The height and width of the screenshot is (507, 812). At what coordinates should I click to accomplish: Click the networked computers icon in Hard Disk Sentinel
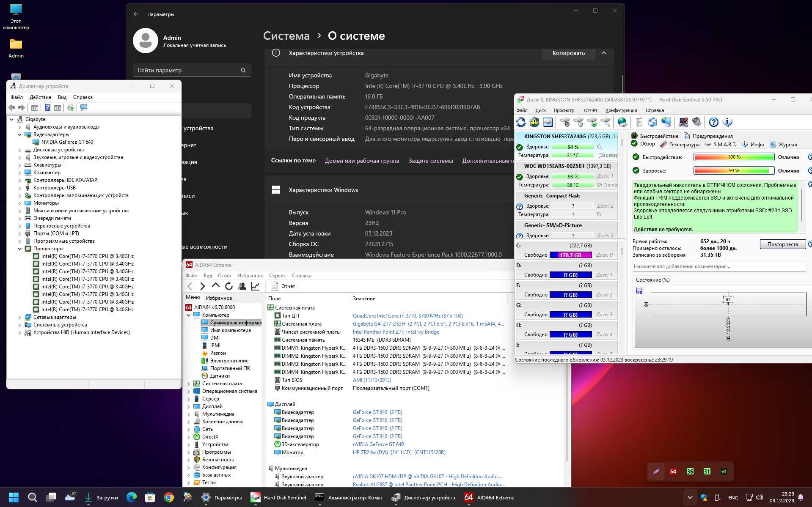pyautogui.click(x=666, y=122)
